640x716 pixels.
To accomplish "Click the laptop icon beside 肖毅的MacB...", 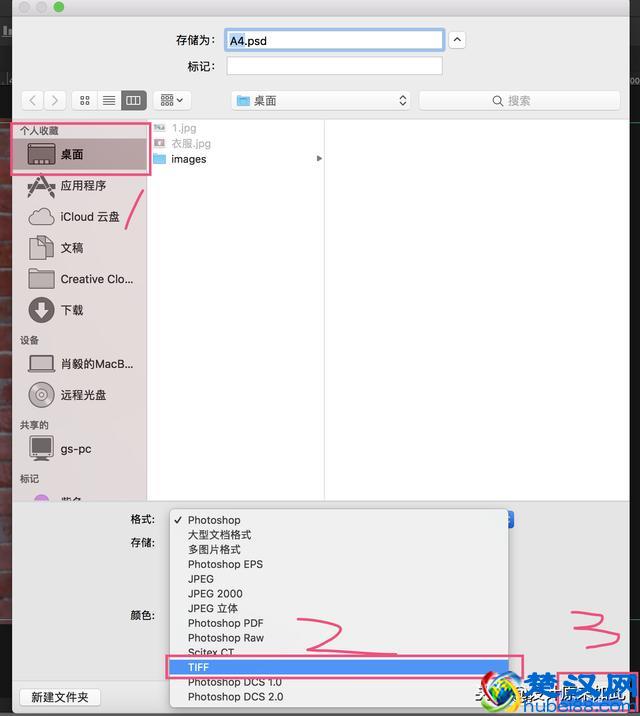I will 42,364.
